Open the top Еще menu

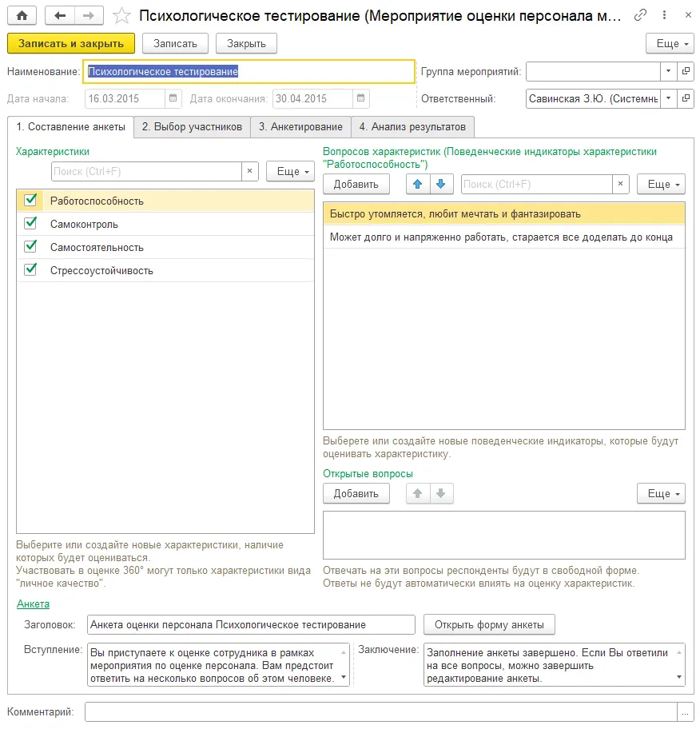point(670,44)
